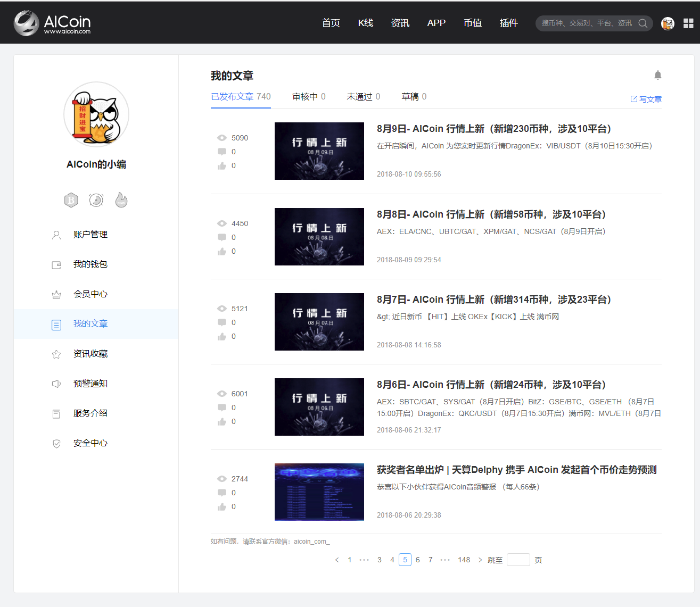The width and height of the screenshot is (700, 607).
Task: Open 资讯收藏 news favorites section
Action: pos(90,353)
